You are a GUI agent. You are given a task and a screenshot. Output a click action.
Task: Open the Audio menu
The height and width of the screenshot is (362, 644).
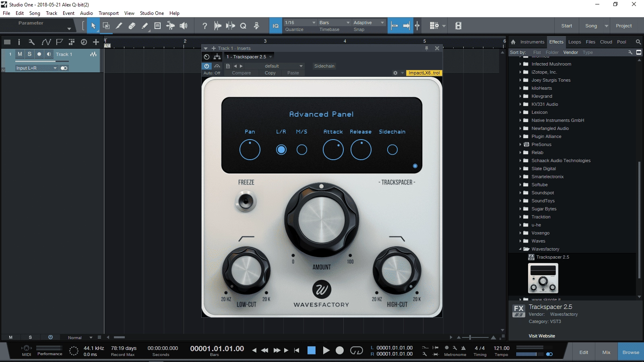(86, 13)
